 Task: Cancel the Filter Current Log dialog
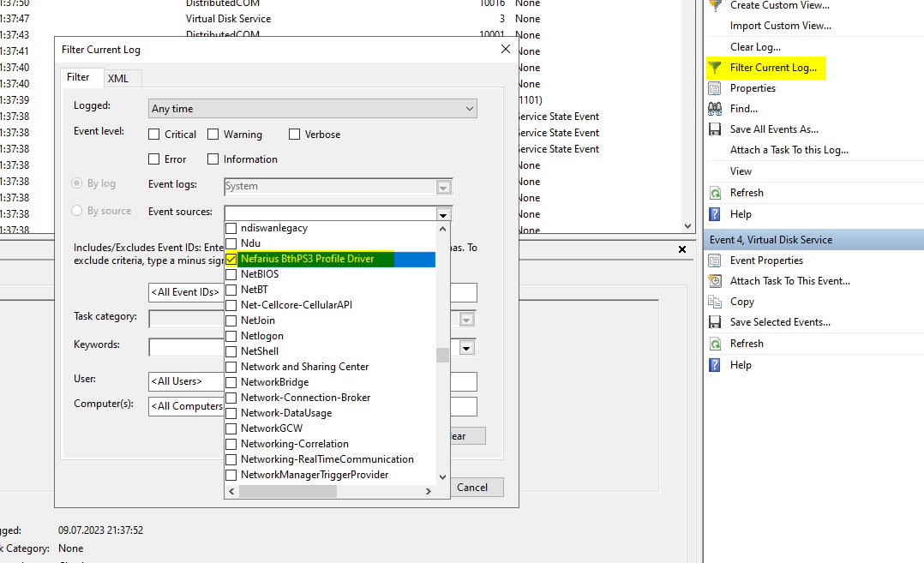[x=476, y=487]
